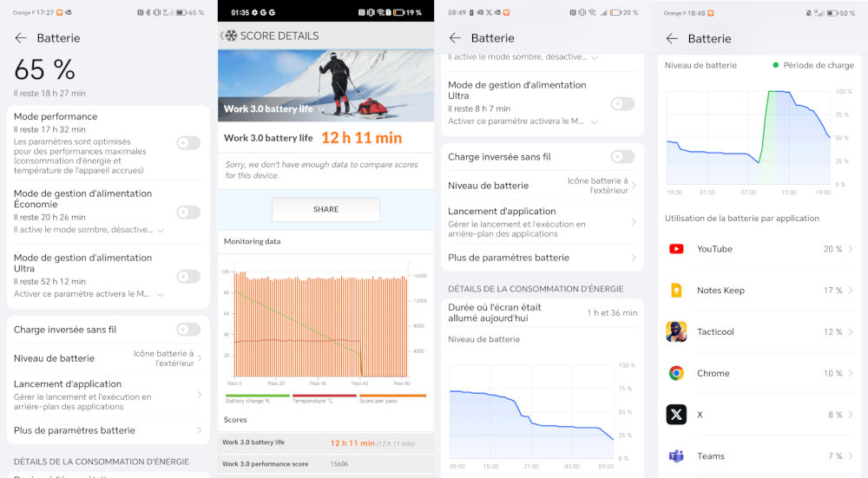The width and height of the screenshot is (868, 478).
Task: Tap back arrow on Batterie screen with app usage list
Action: 672,39
